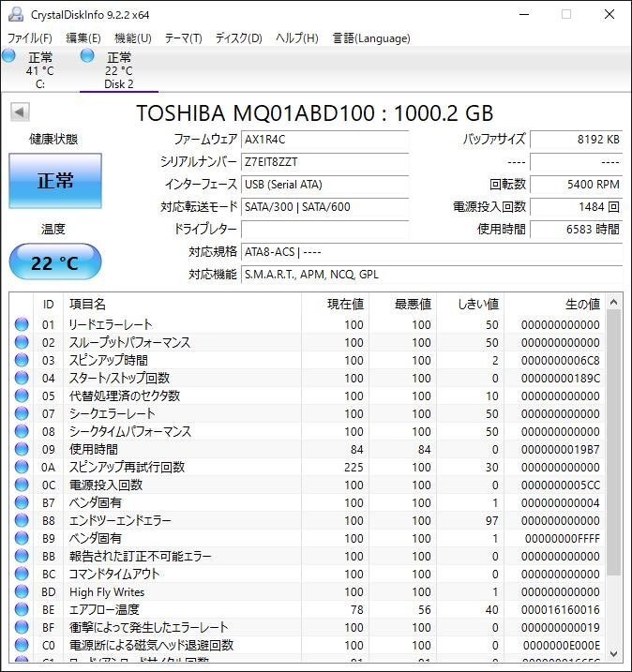Open the 言語(Language) menu
Image resolution: width=632 pixels, height=672 pixels.
pos(371,38)
